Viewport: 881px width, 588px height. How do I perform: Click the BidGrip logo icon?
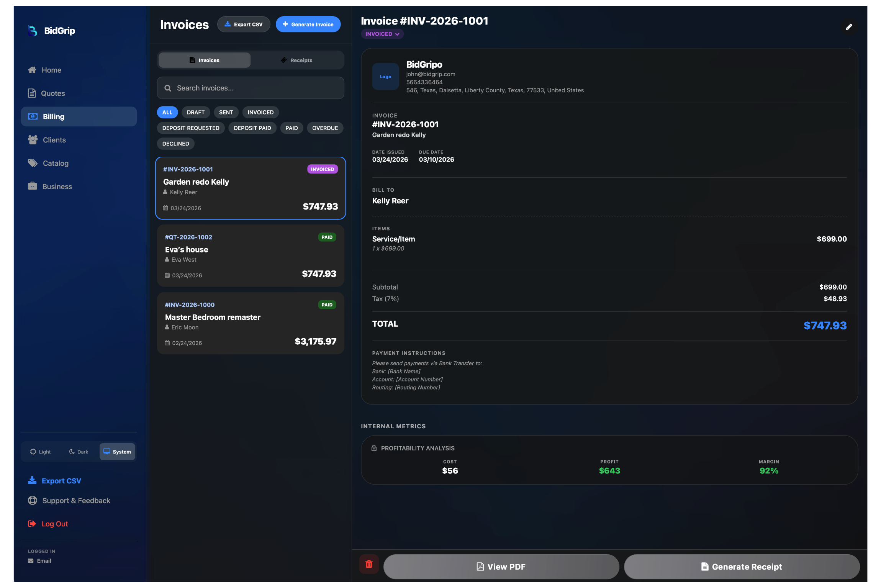click(32, 31)
